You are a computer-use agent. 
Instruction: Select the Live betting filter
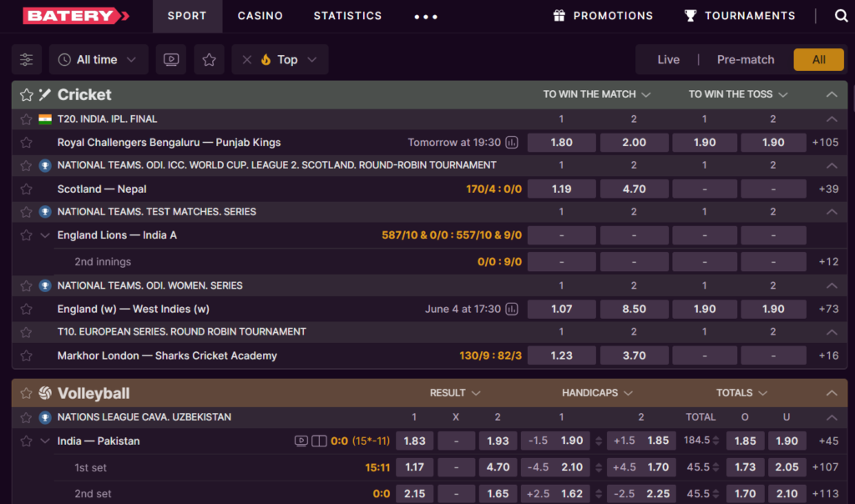pos(668,59)
